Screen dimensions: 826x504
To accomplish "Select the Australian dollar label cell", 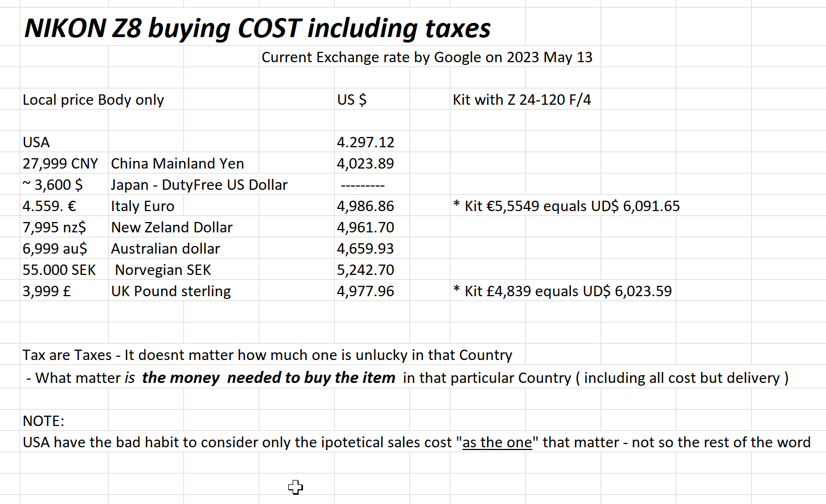I will tap(165, 249).
